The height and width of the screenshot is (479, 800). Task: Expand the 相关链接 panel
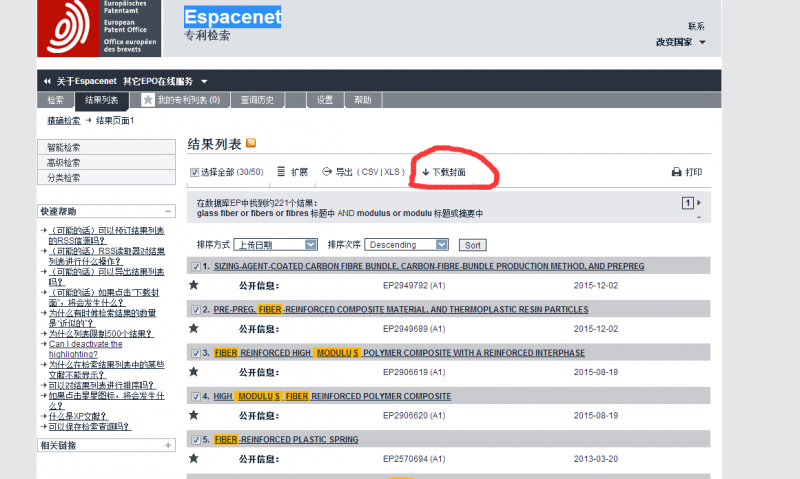point(168,445)
